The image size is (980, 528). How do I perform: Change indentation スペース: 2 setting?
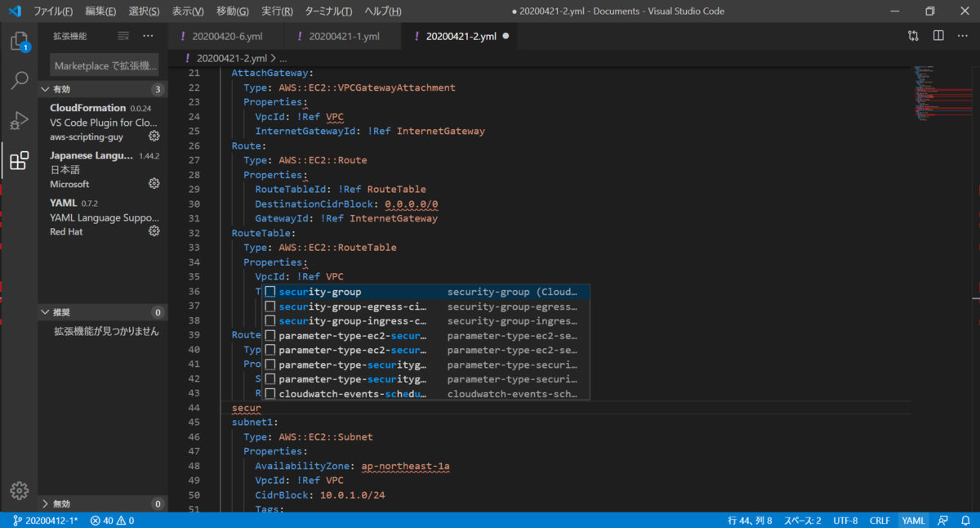coord(803,520)
